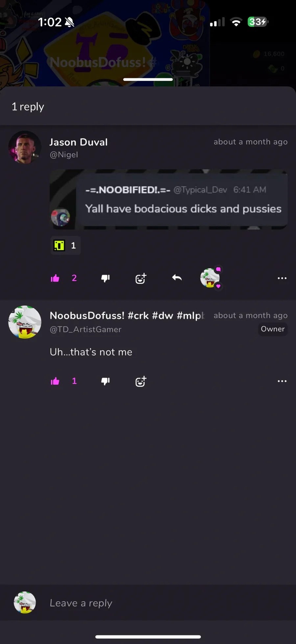Add emoji reaction to NoobusDofuss's reply
Viewport: 296px width, 644px height.
point(141,381)
